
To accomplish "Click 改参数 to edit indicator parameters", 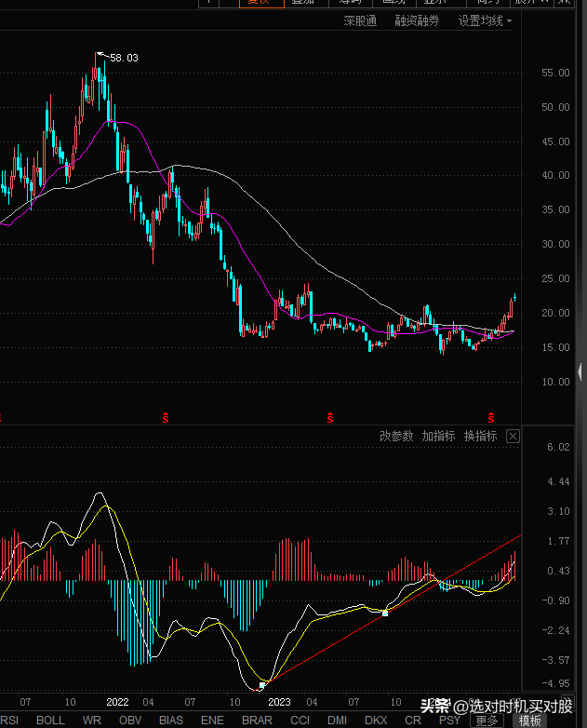I will coord(396,436).
